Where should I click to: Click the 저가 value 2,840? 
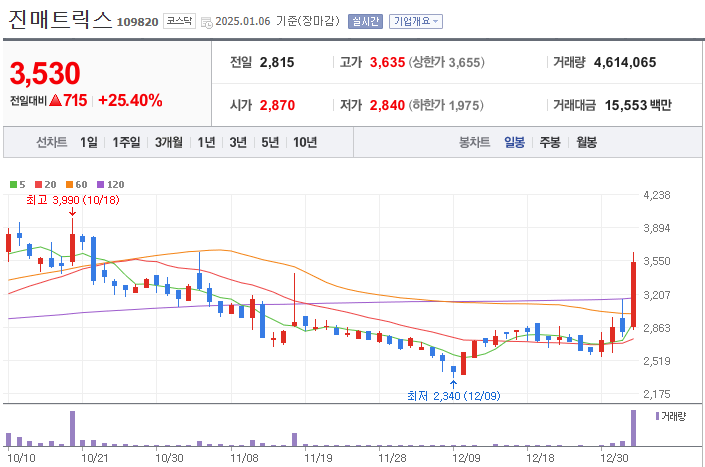(387, 105)
